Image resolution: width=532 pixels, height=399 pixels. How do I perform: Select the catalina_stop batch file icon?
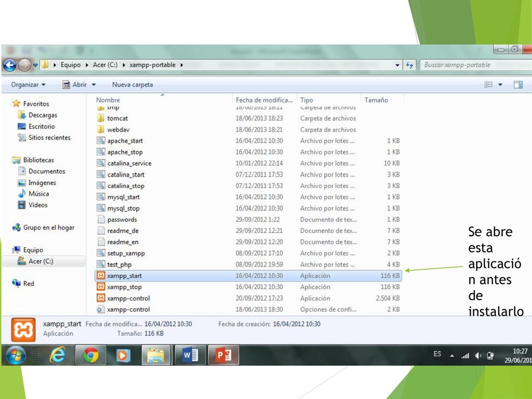coord(101,185)
